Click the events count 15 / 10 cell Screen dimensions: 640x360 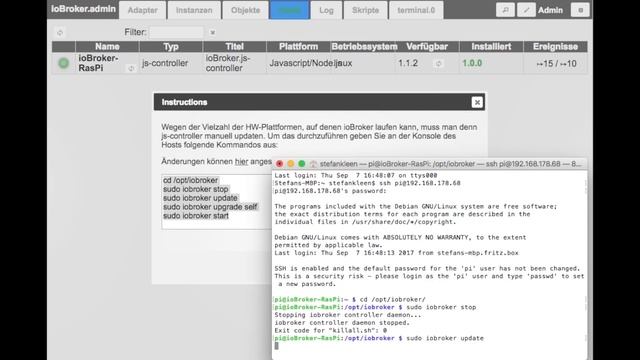[x=556, y=64]
